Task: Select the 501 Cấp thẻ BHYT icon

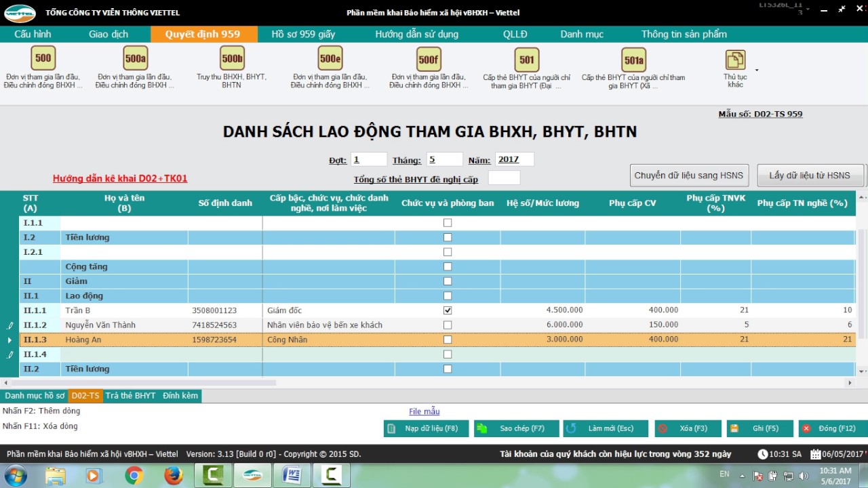Action: (x=527, y=60)
